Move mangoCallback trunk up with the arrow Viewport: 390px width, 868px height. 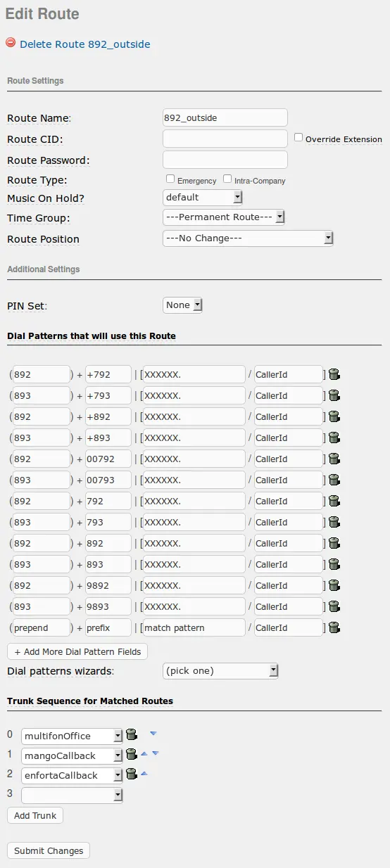pos(144,753)
